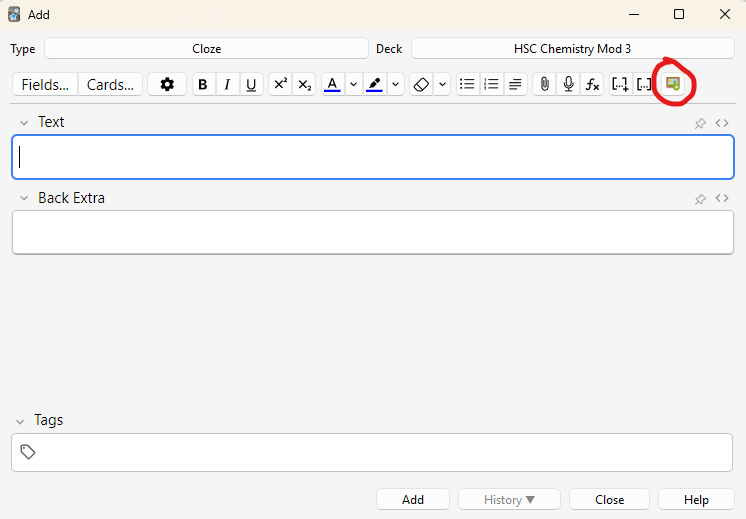Open the Help page
Screen dimensions: 746x519
coord(696,499)
